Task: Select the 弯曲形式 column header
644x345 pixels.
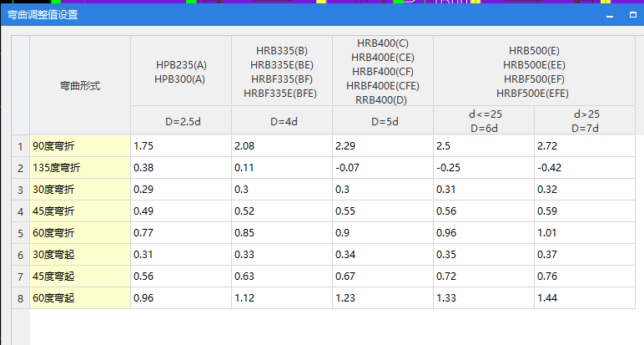Action: 80,85
